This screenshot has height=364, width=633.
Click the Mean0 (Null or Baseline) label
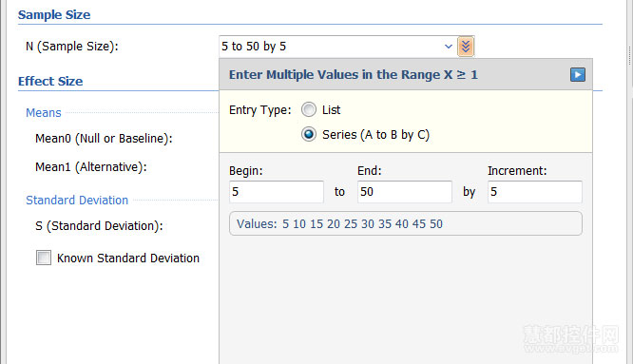(x=104, y=139)
